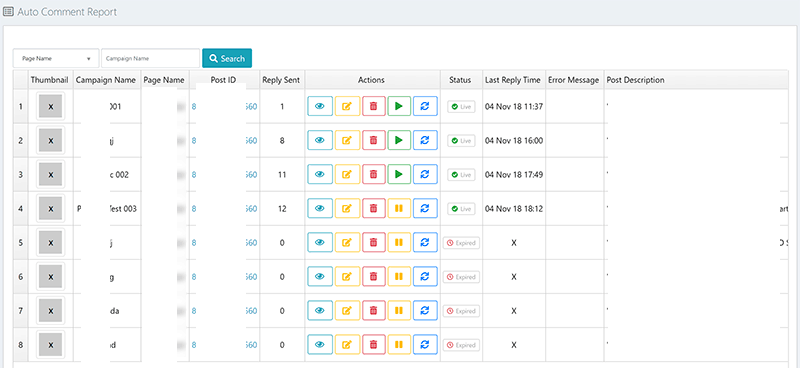800x368 pixels.
Task: Focus the Campaign Name search field
Action: click(151, 58)
